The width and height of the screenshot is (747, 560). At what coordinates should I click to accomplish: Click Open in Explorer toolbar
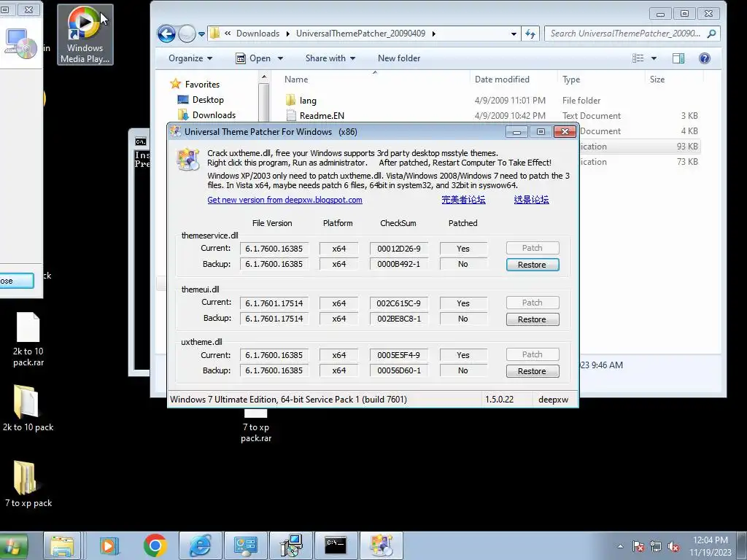tap(254, 58)
